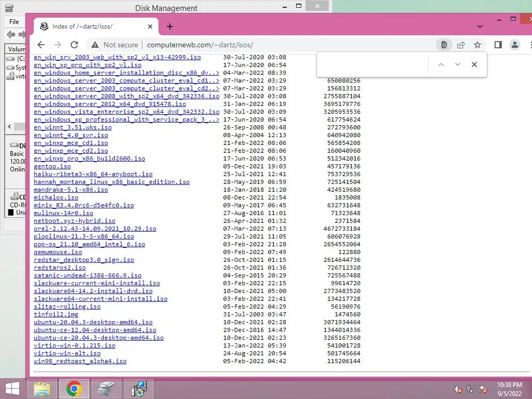This screenshot has height=399, width=532.
Task: Open ubuntu-ce-12.04-desktop-amd64.iso link
Action: tap(95, 330)
